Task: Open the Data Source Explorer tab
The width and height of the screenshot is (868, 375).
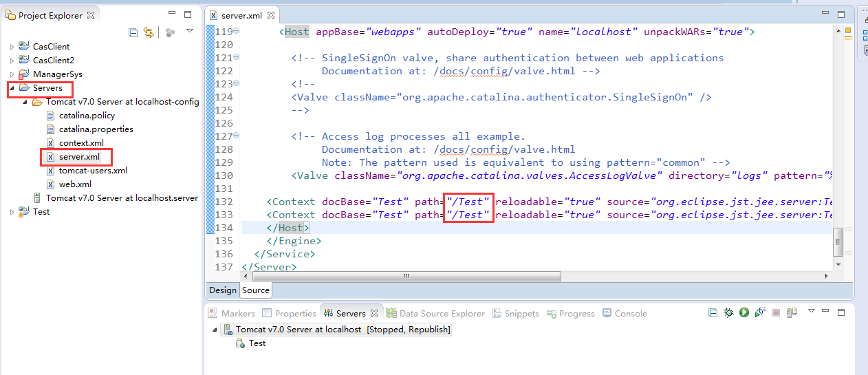Action: click(x=435, y=313)
